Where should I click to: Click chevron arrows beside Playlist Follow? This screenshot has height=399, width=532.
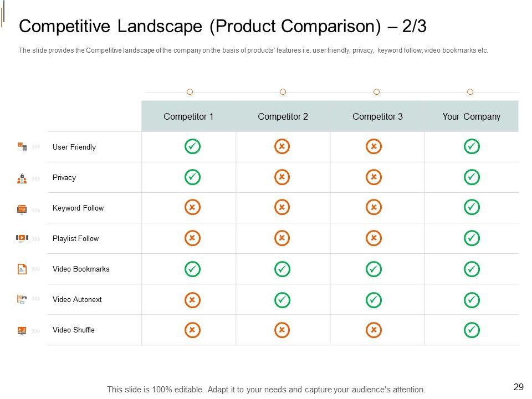tap(36, 239)
